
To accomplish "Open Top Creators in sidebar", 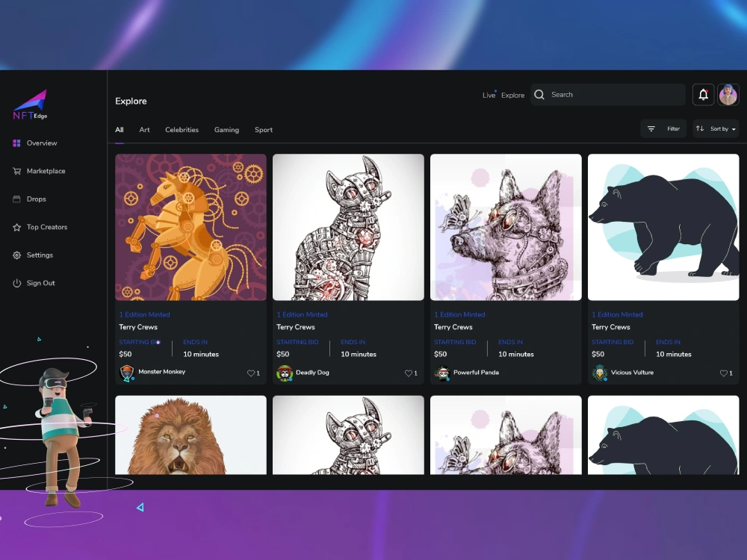I will click(x=46, y=227).
